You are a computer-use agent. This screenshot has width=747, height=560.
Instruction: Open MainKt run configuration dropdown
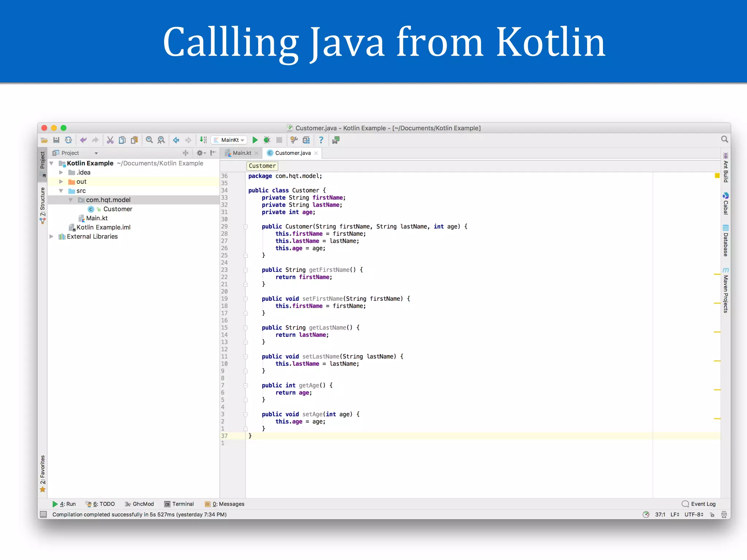[230, 140]
